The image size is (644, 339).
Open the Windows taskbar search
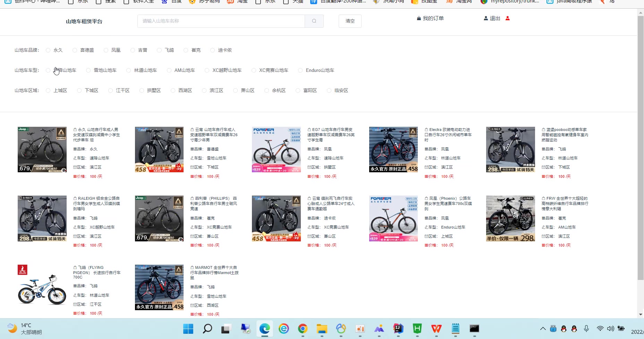(207, 329)
